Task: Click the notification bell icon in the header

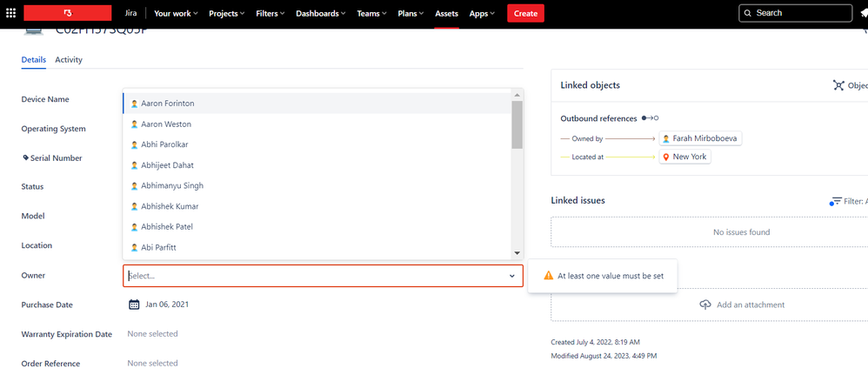Action: (x=865, y=13)
